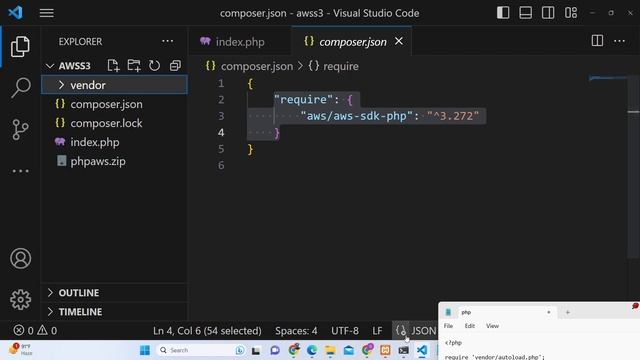
Task: Open File menu in Notepad window
Action: 448,326
